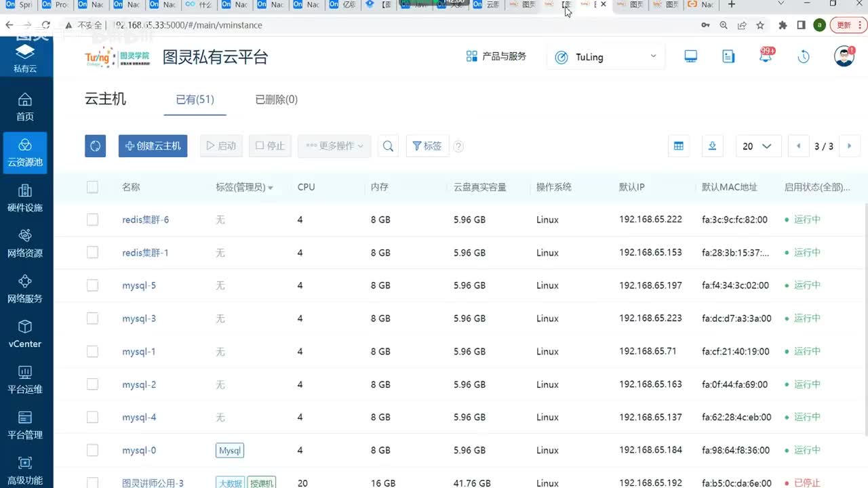Open the user avatar menu
The height and width of the screenshot is (488, 868).
point(844,56)
